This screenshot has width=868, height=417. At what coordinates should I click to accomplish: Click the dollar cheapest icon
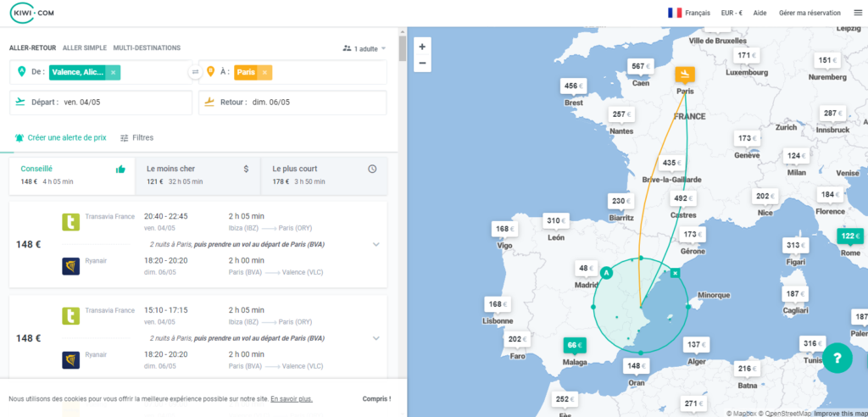247,169
